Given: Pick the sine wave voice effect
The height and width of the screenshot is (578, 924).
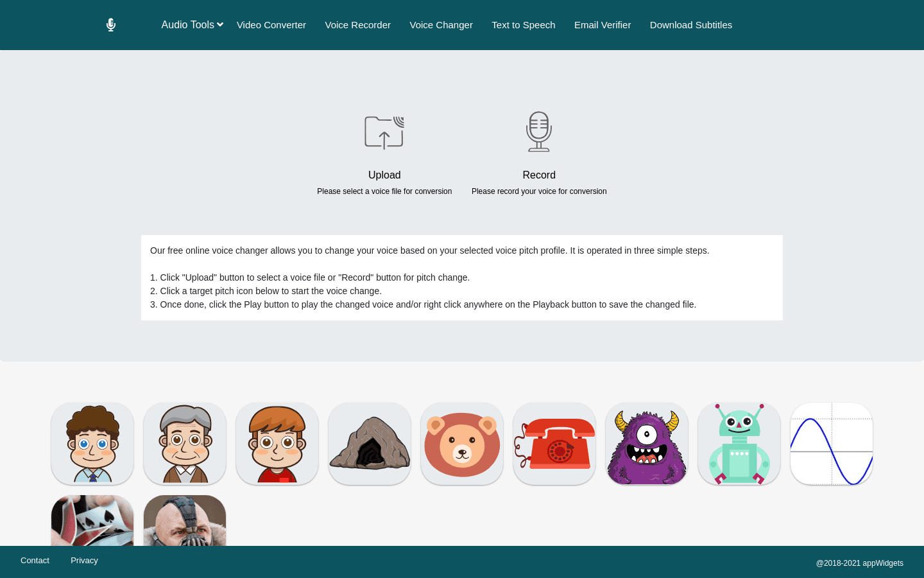Looking at the screenshot, I should pos(832,444).
